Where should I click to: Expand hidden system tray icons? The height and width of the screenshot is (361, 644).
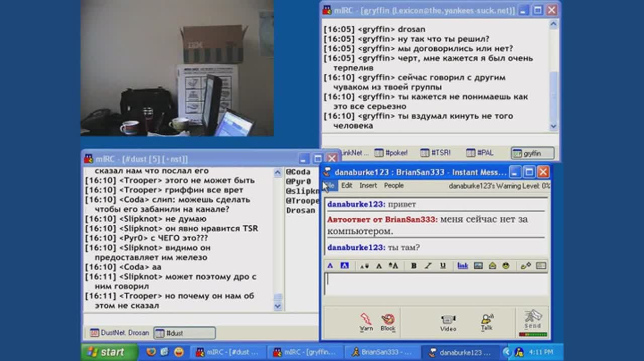click(x=507, y=352)
